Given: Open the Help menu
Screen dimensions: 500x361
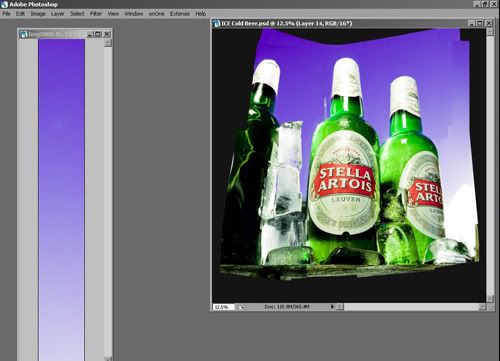Looking at the screenshot, I should [x=200, y=14].
